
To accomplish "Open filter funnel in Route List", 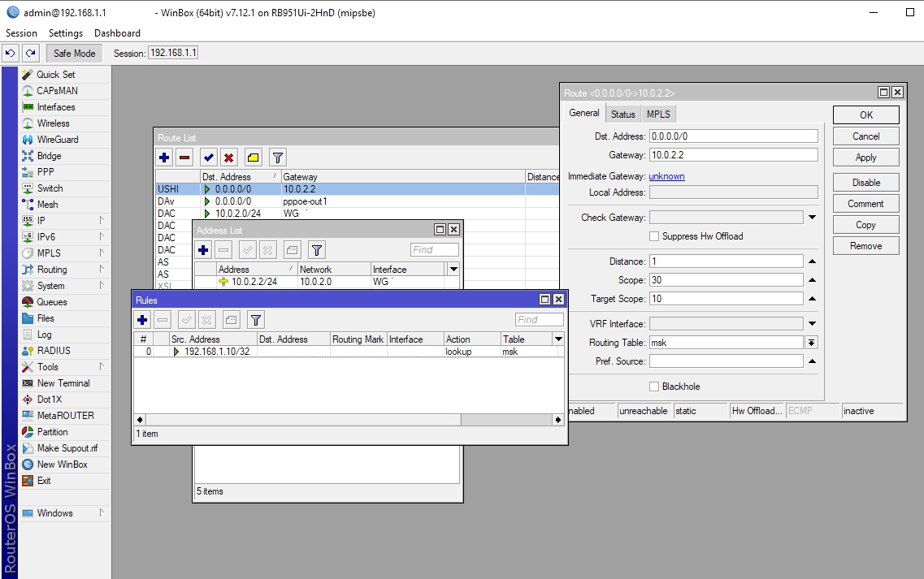I will click(278, 158).
